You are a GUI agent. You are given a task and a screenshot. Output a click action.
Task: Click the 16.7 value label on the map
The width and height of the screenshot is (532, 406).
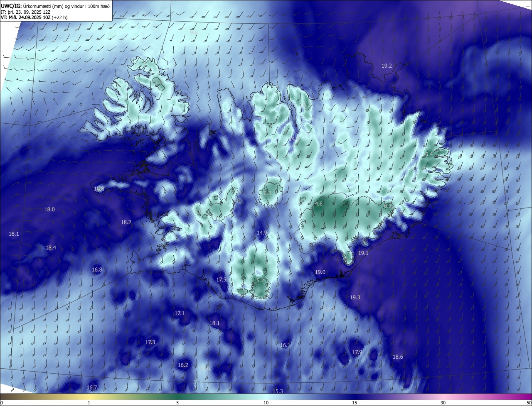[x=92, y=387]
